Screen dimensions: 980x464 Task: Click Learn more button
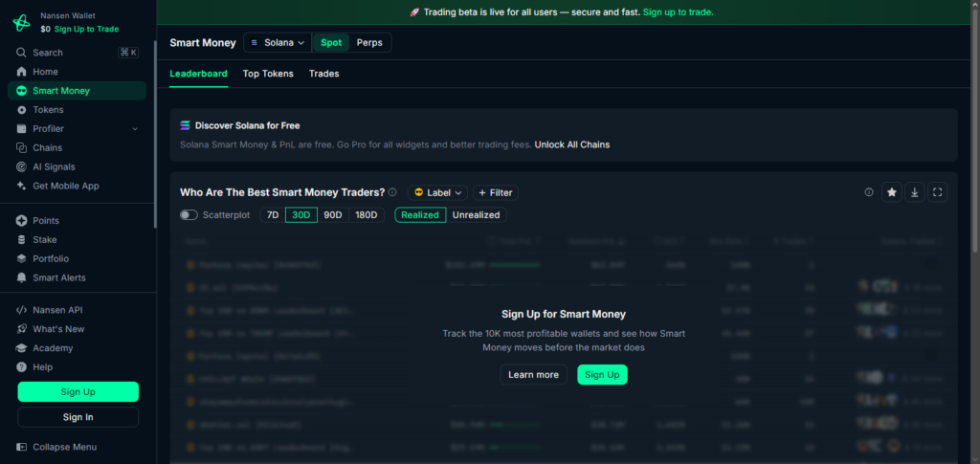(x=533, y=375)
